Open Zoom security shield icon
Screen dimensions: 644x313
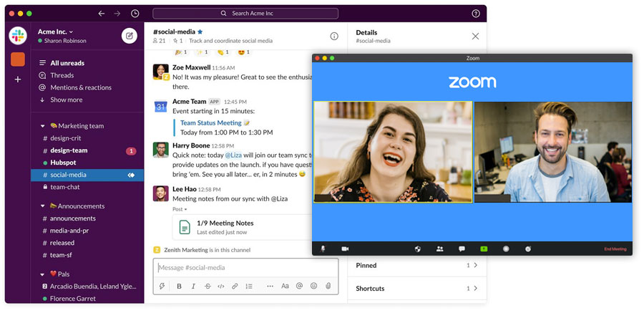coord(418,249)
